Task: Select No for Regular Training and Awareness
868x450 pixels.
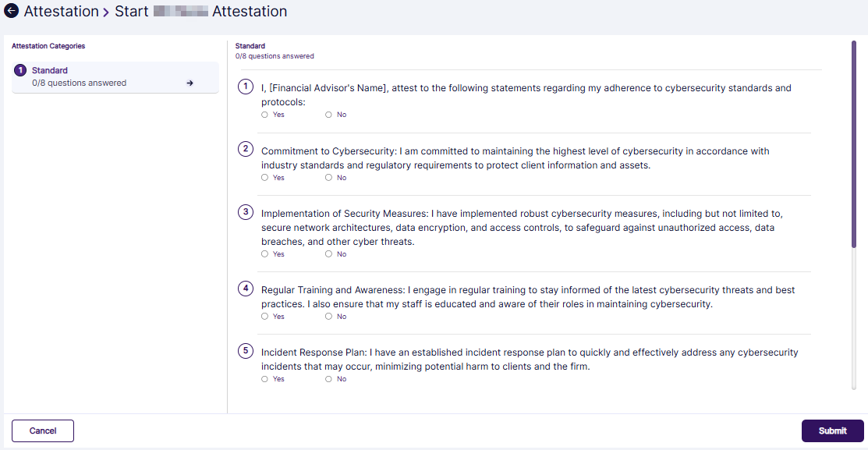Action: (x=328, y=316)
